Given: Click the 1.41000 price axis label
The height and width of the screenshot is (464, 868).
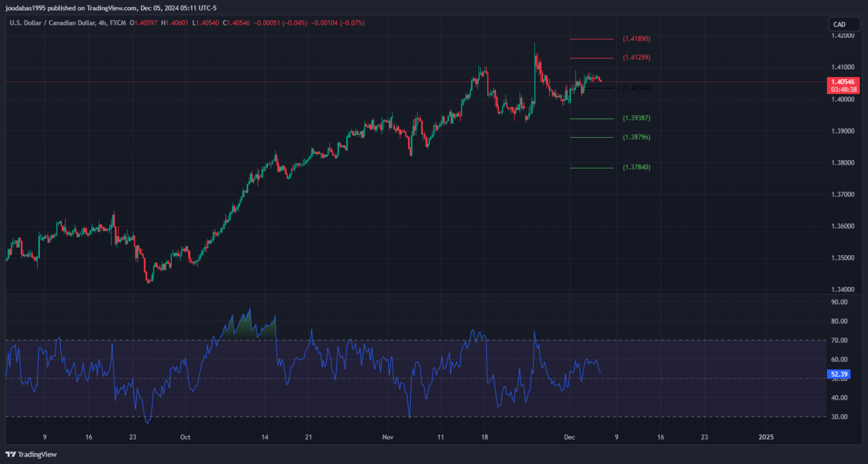Looking at the screenshot, I should coord(843,67).
